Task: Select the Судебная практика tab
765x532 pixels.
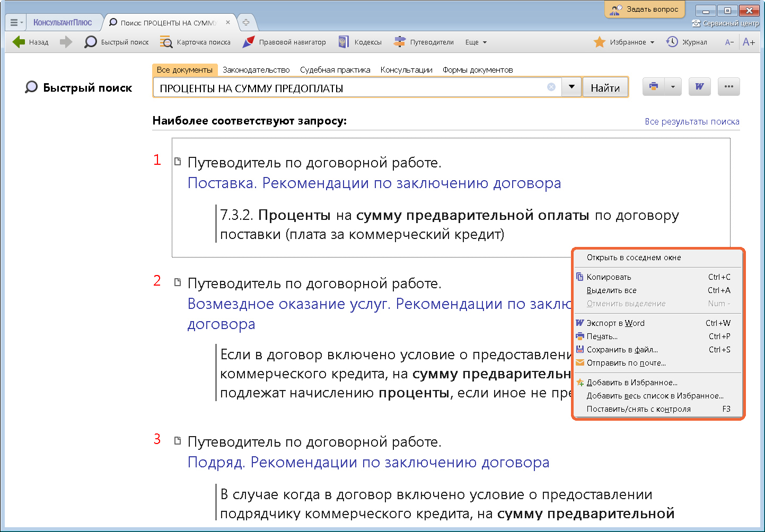Action: coord(335,70)
